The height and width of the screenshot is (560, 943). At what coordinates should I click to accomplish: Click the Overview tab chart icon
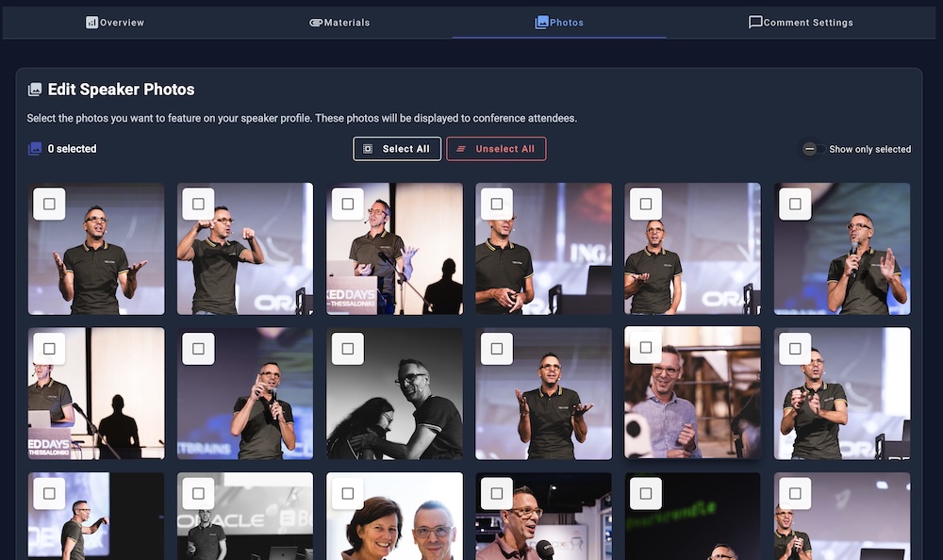(91, 23)
